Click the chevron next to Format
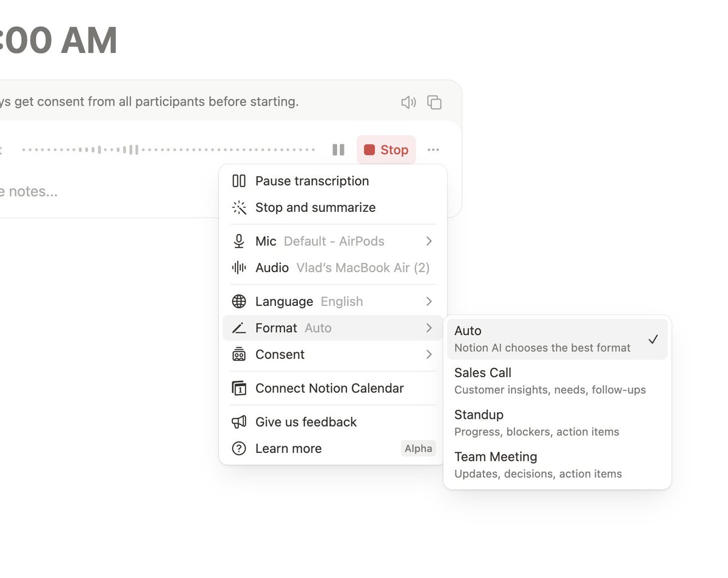The height and width of the screenshot is (578, 728). [429, 328]
